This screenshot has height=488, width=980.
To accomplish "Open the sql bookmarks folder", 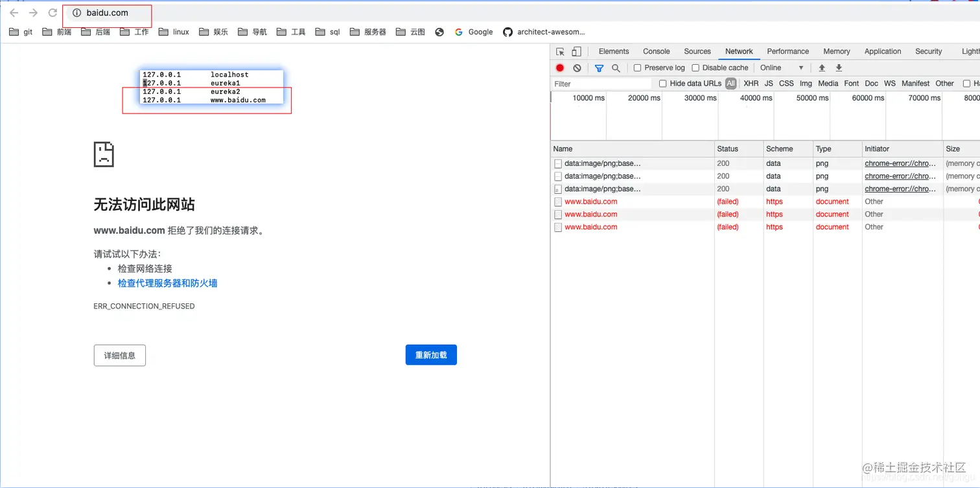I will [328, 32].
